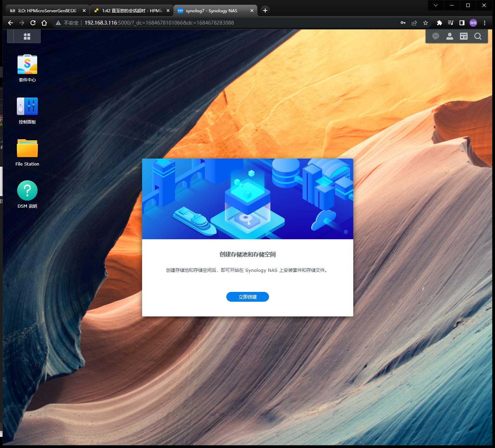Open DSM Help (DSM 说明) icon
Screen dimensions: 495x448
pos(27,195)
